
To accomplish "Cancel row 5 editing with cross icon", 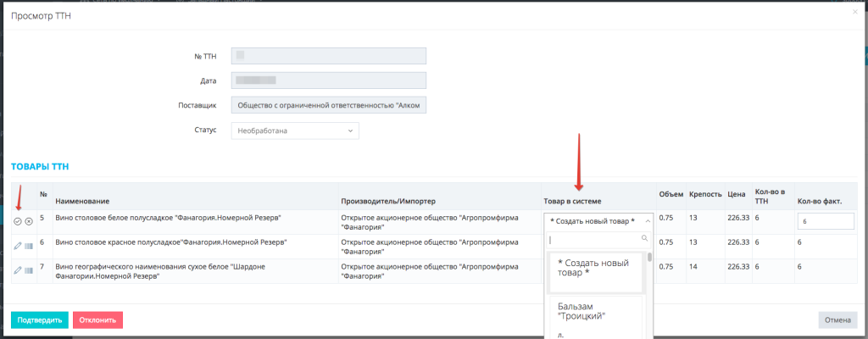I will pyautogui.click(x=29, y=221).
